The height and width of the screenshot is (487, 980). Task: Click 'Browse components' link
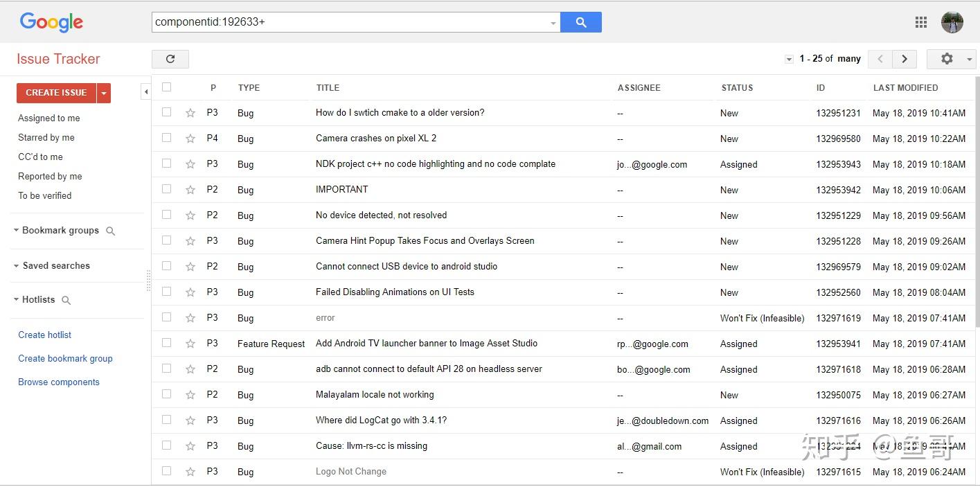59,382
